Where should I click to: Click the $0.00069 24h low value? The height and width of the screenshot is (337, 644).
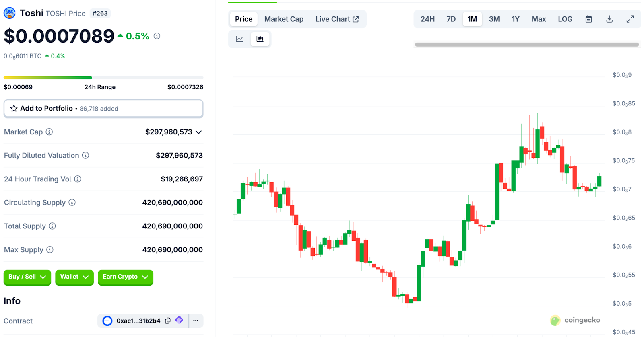click(18, 87)
